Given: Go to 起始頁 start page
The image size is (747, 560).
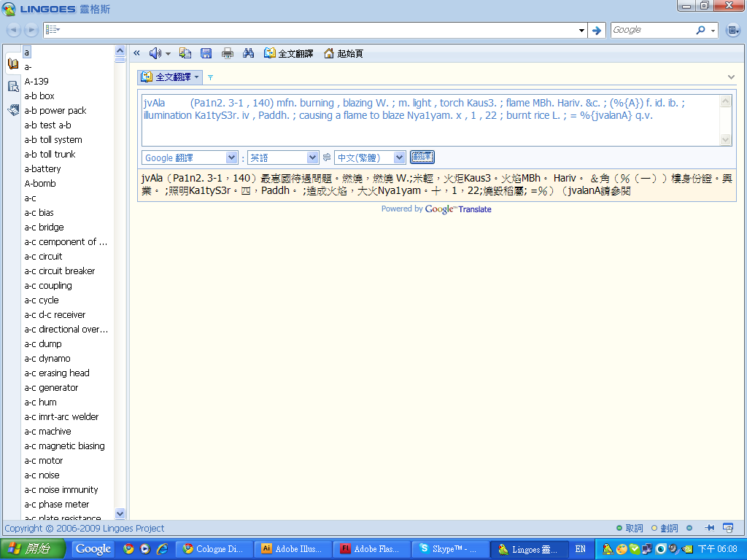Looking at the screenshot, I should (x=344, y=53).
